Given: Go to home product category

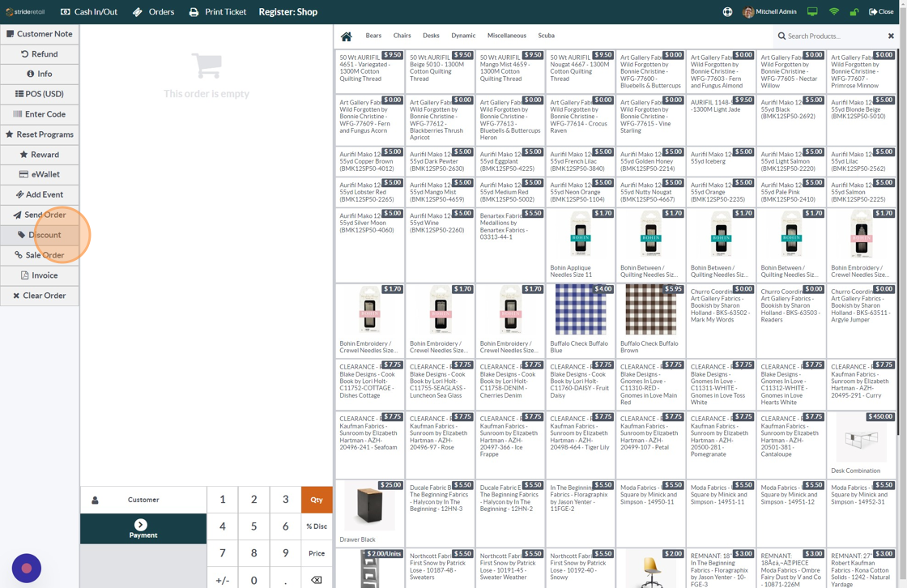Looking at the screenshot, I should pos(346,36).
